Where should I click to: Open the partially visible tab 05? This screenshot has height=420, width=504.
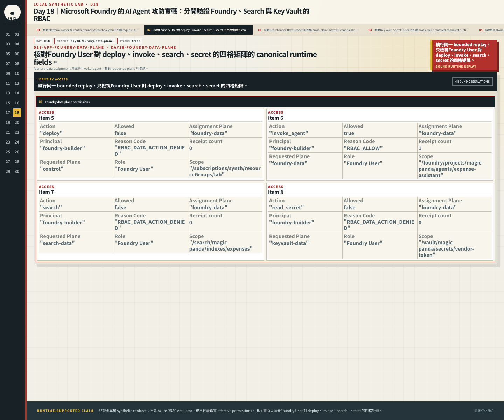coord(491,30)
